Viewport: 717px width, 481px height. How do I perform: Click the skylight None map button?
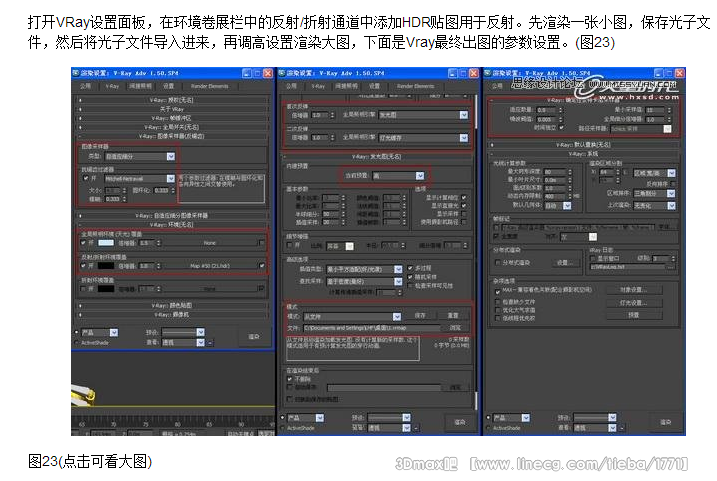point(209,243)
